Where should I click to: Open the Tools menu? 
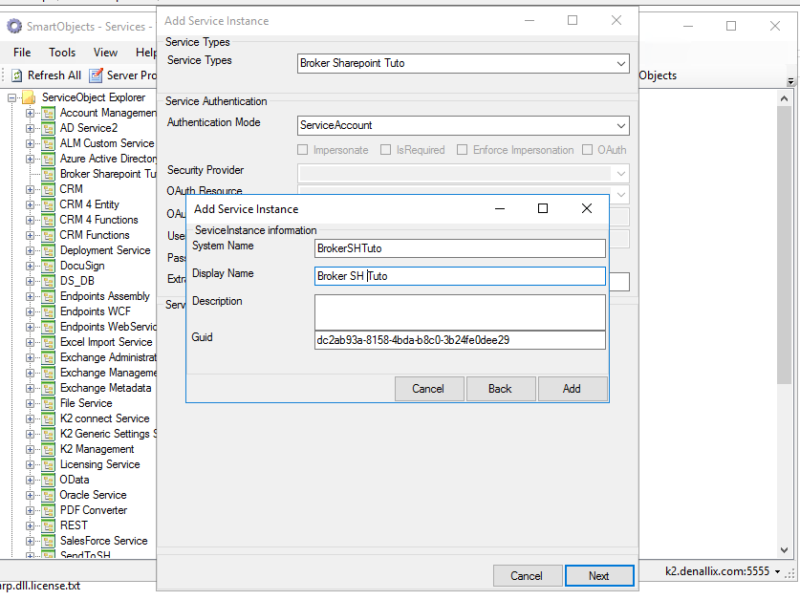tap(62, 52)
